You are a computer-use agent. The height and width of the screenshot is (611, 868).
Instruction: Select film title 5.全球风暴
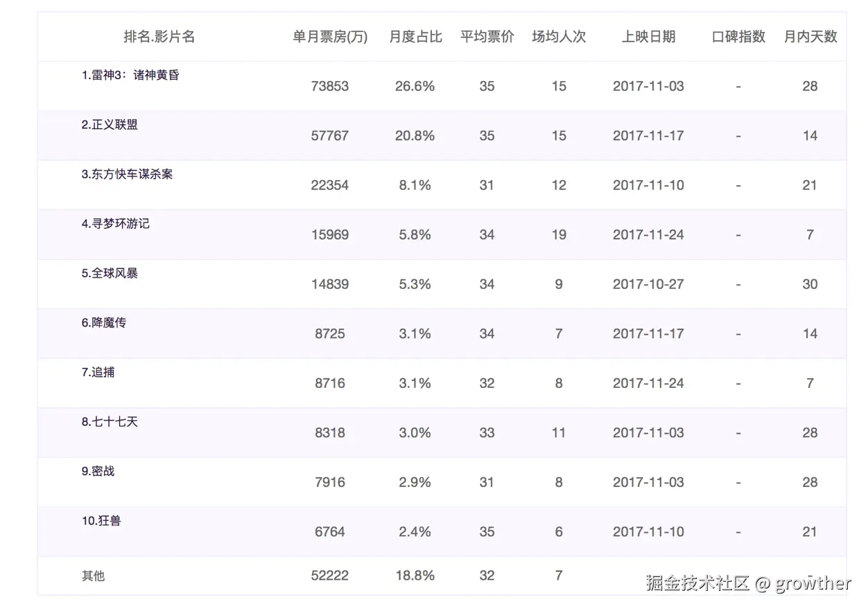tap(110, 273)
